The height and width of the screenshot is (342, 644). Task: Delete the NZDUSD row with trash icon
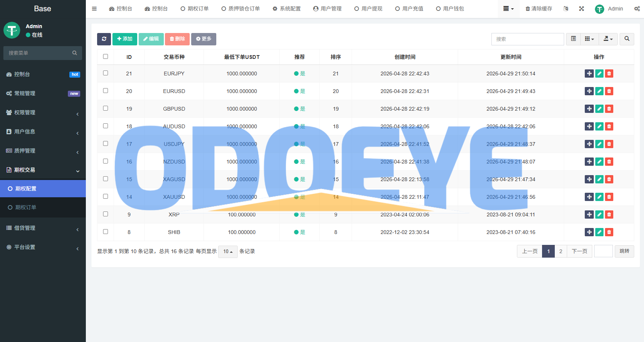click(609, 162)
